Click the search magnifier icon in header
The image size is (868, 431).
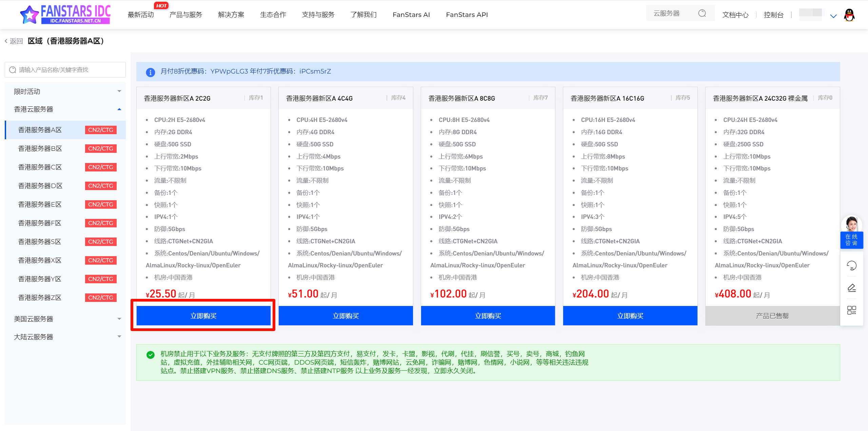tap(702, 13)
